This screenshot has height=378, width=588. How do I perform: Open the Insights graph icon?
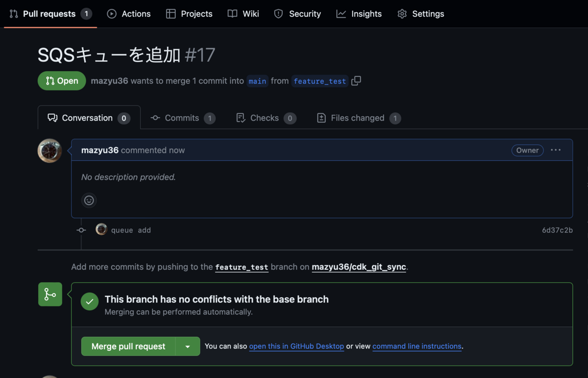coord(341,14)
